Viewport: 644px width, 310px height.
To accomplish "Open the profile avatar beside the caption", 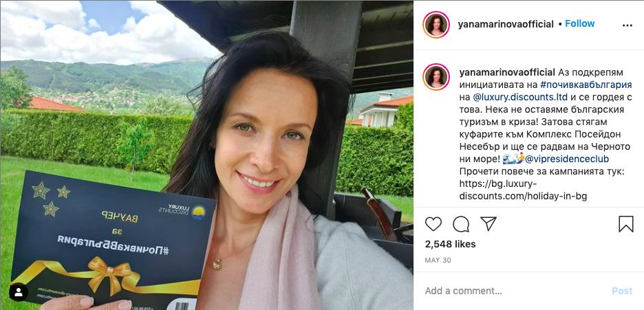I will [436, 77].
